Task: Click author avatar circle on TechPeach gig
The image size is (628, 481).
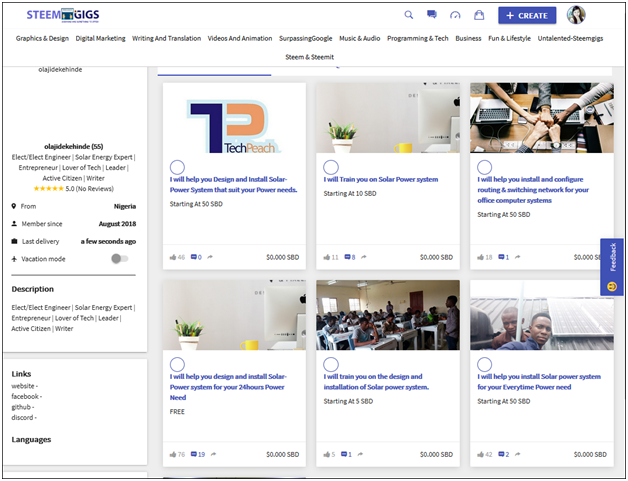Action: [177, 167]
